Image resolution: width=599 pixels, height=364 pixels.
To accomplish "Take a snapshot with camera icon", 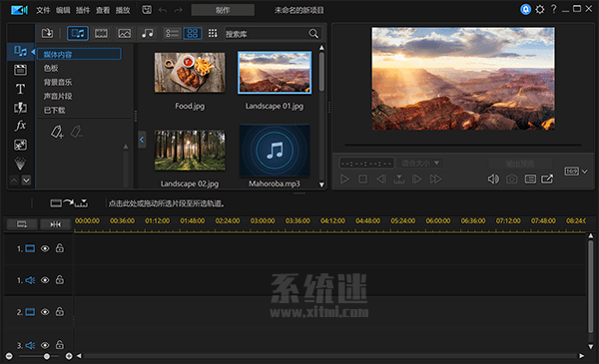I will [512, 179].
